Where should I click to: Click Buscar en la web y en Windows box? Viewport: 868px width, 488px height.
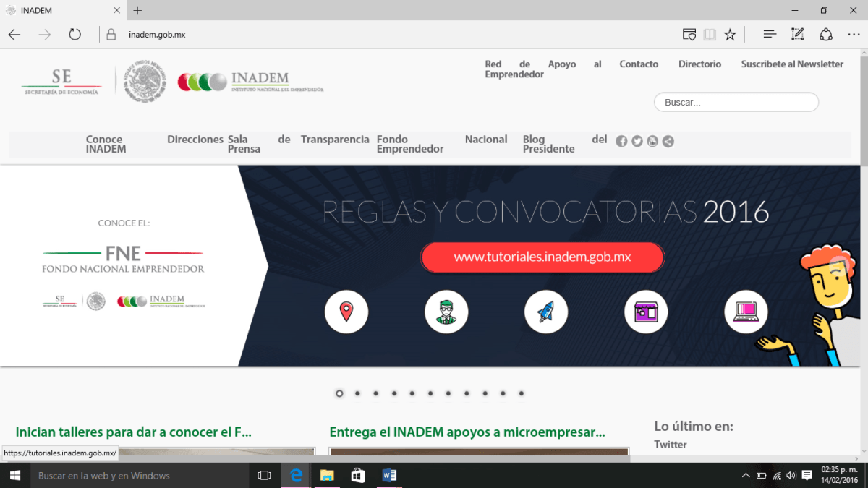[140, 475]
